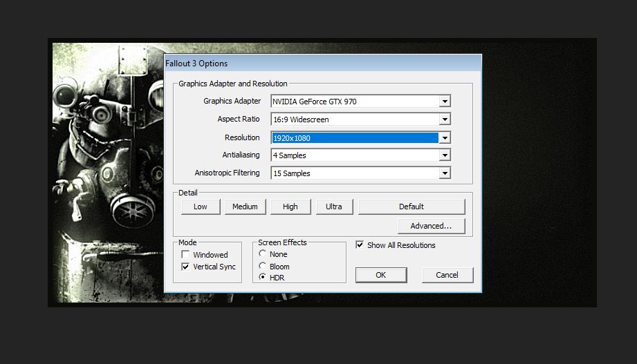Screen dimensions: 637x364
Task: Click the 16:9 Widescreen combo box
Action: point(361,119)
